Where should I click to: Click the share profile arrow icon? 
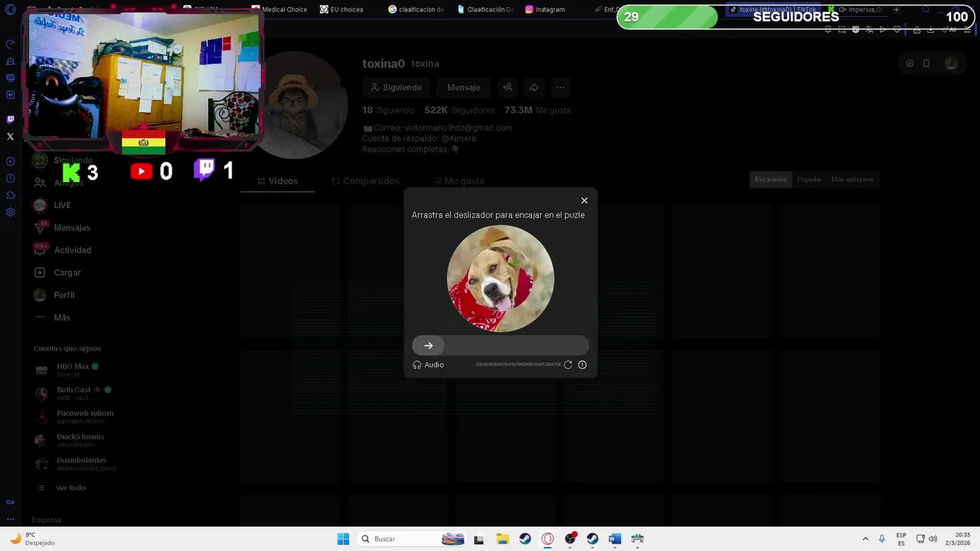click(x=534, y=87)
